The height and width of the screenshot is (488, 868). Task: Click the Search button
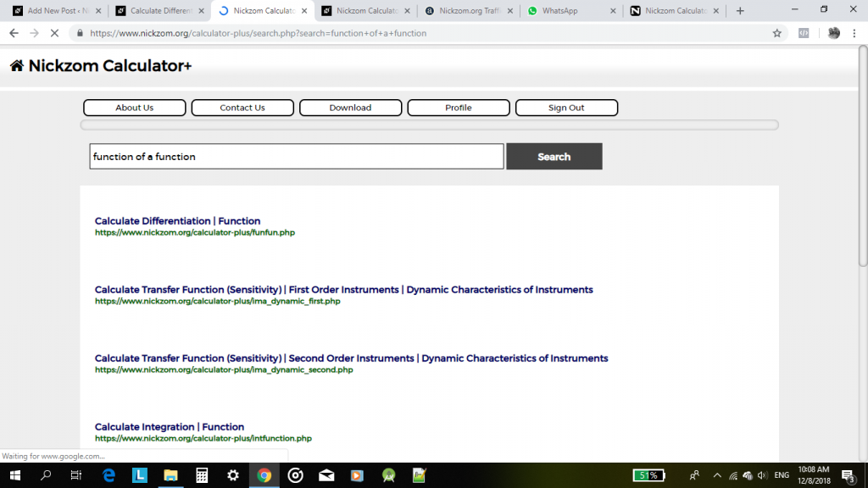point(554,157)
